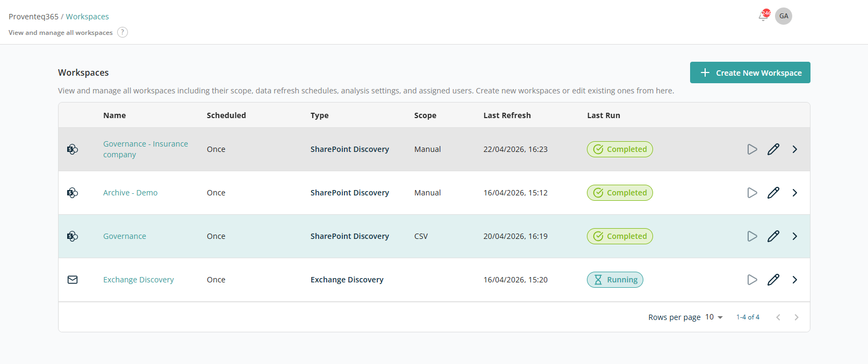Click SharePoint icon beside Governance - Insurance company

tap(73, 149)
